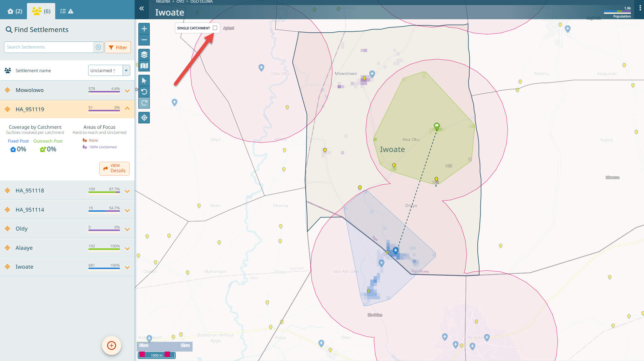Locate Mowolowo using its target icon
This screenshot has width=644, height=361.
tap(7, 90)
